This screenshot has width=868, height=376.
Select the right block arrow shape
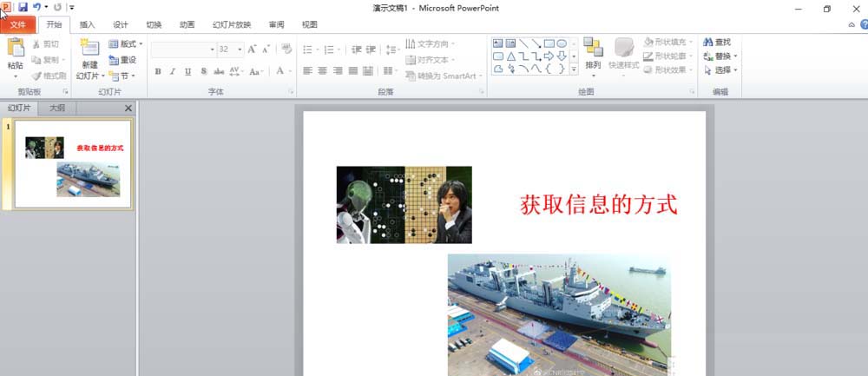click(x=549, y=56)
